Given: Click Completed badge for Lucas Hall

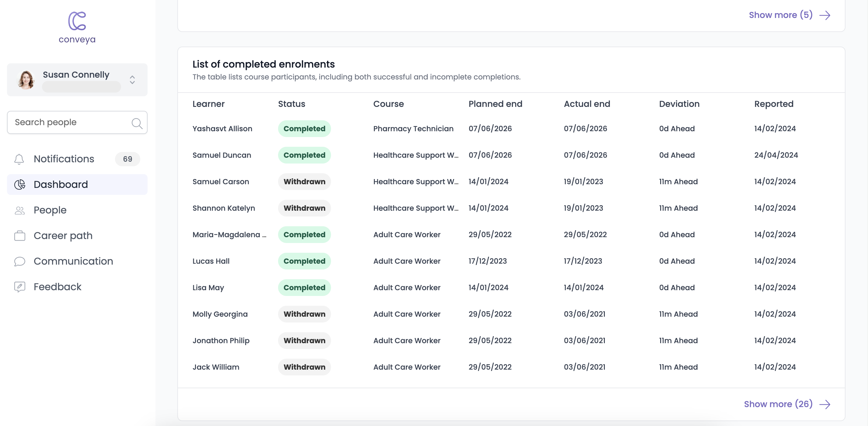Looking at the screenshot, I should pyautogui.click(x=304, y=261).
